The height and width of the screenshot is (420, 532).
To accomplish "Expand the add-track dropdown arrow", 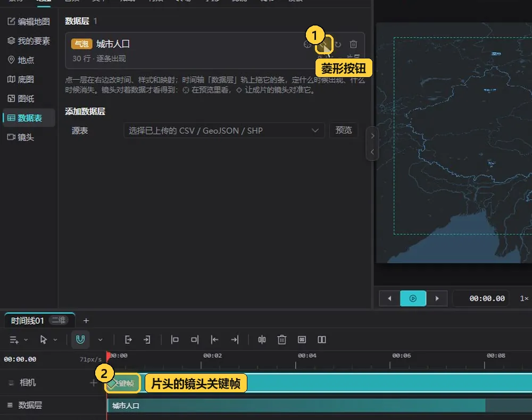I will 26,340.
